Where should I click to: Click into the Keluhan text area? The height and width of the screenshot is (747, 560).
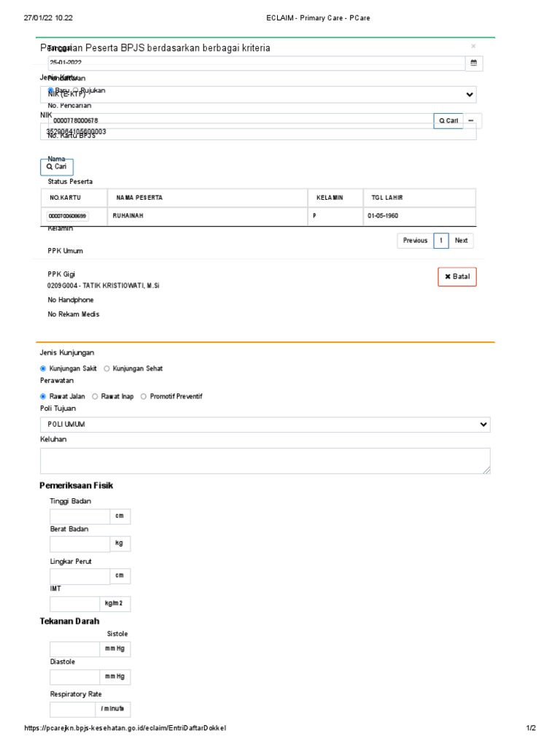tap(265, 461)
